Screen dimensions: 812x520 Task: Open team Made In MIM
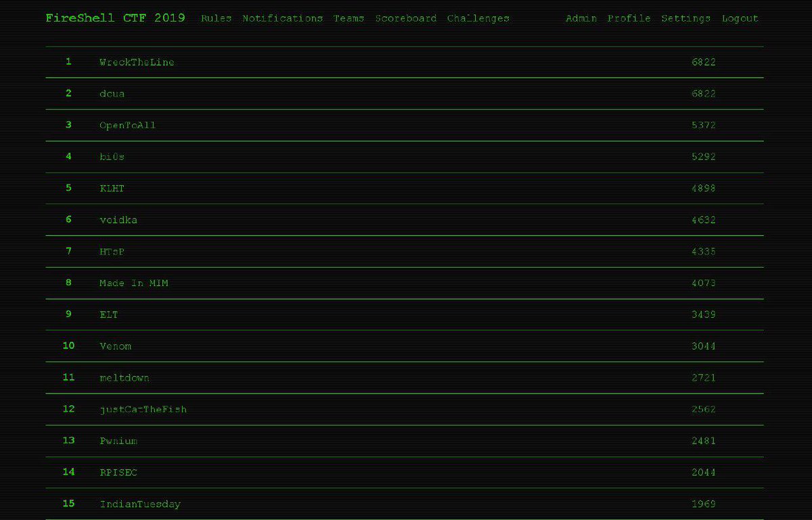click(x=134, y=283)
